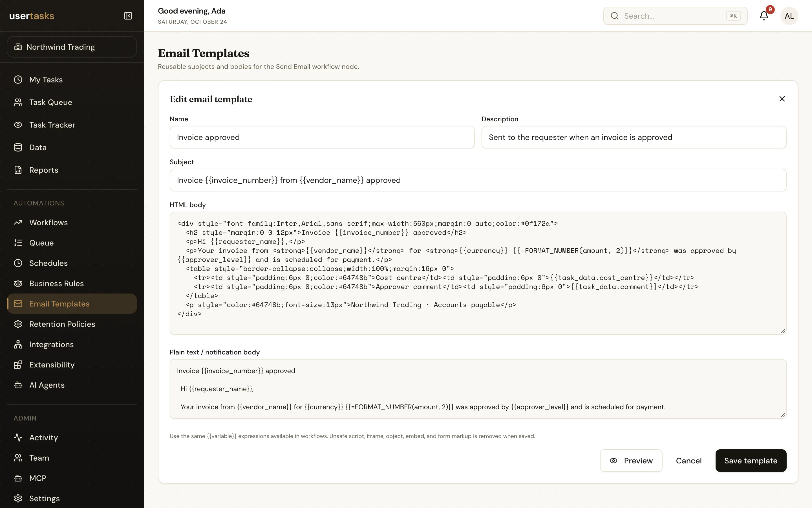Screen dimensions: 812x508
Task: Click the Task Tracker eye icon
Action: coord(18,125)
